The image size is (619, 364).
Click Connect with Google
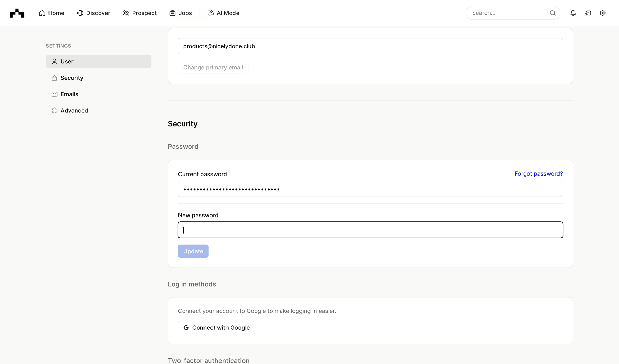point(216,327)
